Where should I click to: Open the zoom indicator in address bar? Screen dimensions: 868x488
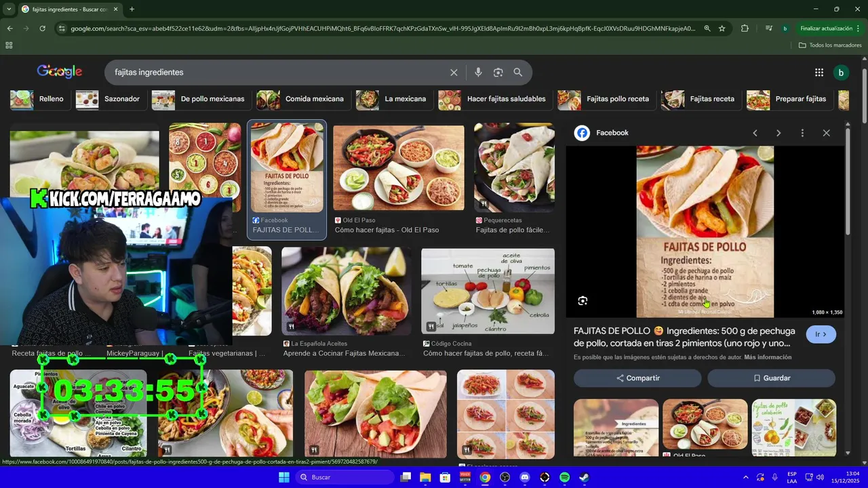[x=707, y=28]
